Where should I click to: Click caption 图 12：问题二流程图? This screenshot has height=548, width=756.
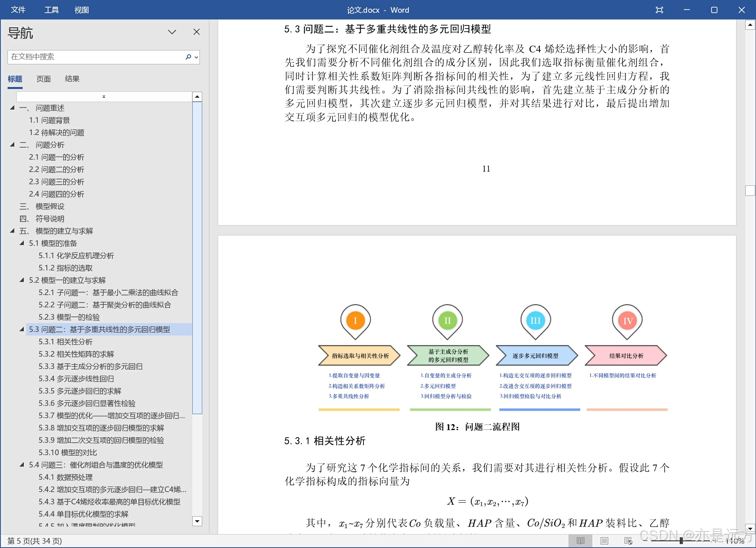click(477, 427)
